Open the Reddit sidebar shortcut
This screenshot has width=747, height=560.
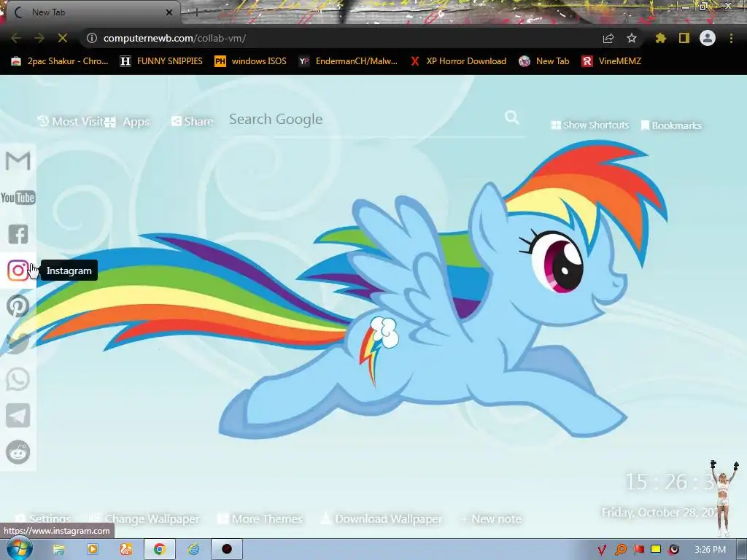click(x=18, y=452)
